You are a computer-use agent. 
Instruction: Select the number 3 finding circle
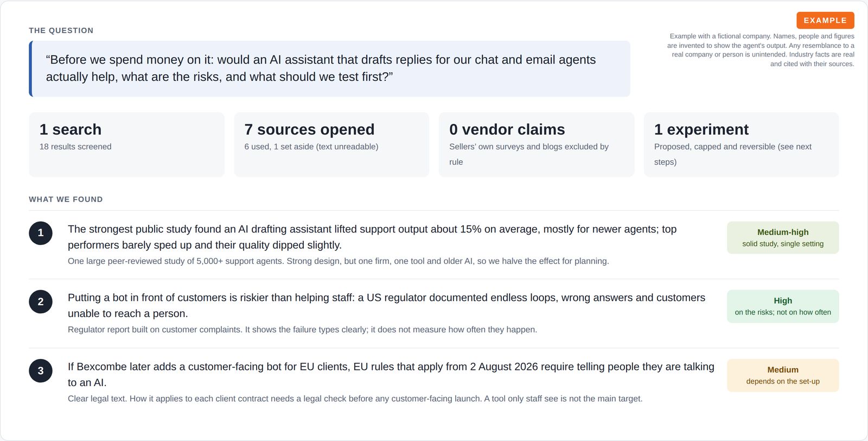click(x=41, y=370)
